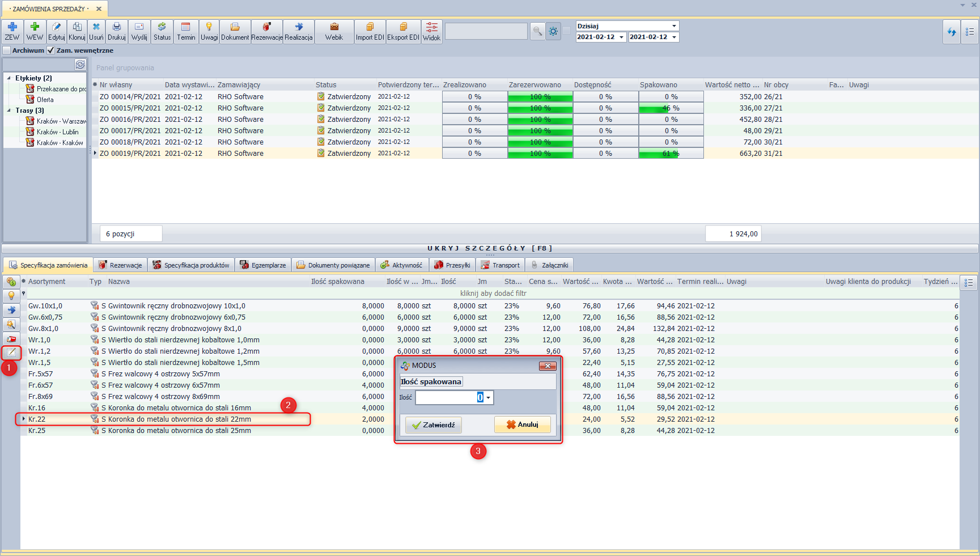Toggle the checkbox beside the Dzisiaj date selector
This screenshot has height=556, width=980.
[567, 31]
